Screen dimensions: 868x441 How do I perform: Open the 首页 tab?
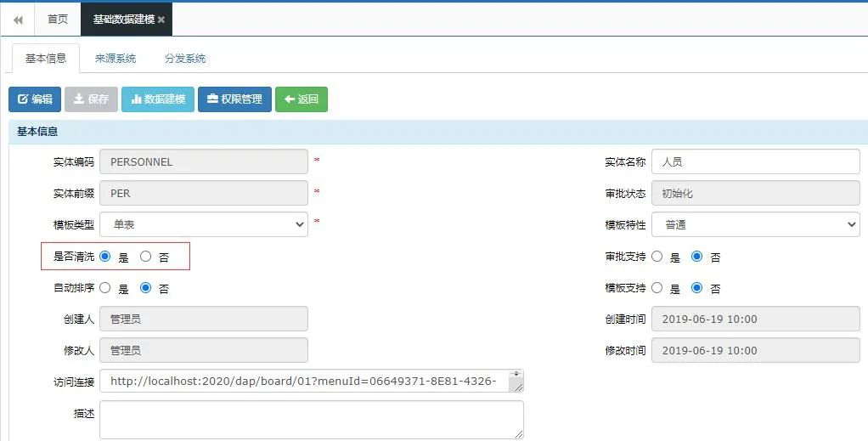tap(58, 20)
